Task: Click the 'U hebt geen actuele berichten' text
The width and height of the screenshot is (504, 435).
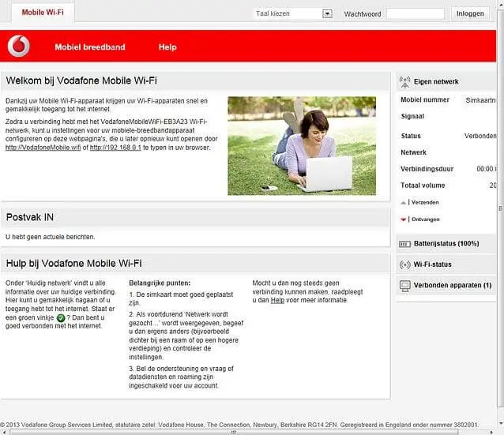Action: 50,237
